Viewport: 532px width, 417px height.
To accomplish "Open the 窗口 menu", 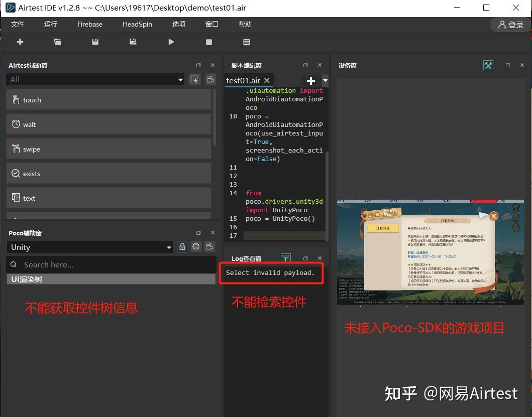I will click(211, 24).
